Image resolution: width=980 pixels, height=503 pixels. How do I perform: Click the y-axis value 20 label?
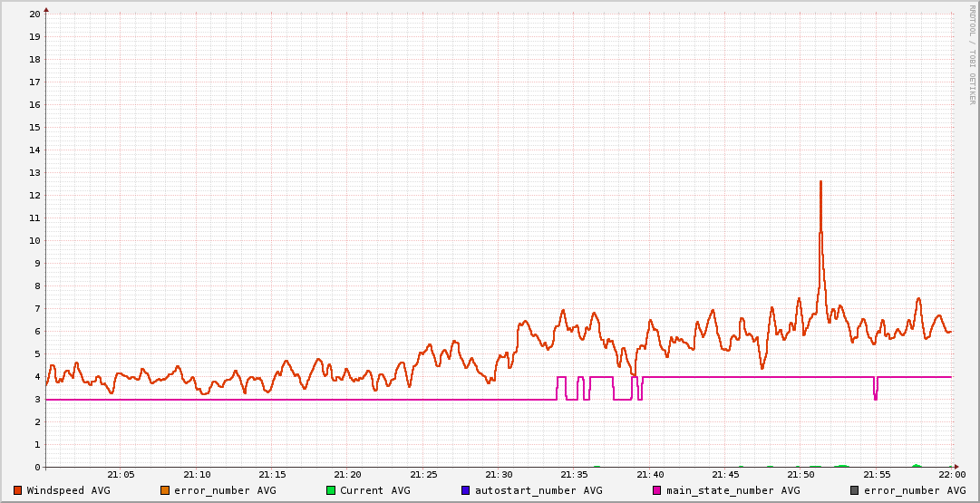pos(34,15)
